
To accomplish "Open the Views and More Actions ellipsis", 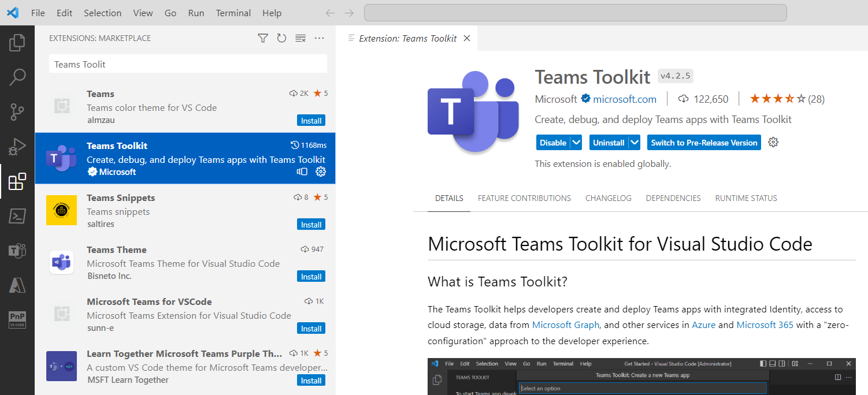I will coord(320,38).
